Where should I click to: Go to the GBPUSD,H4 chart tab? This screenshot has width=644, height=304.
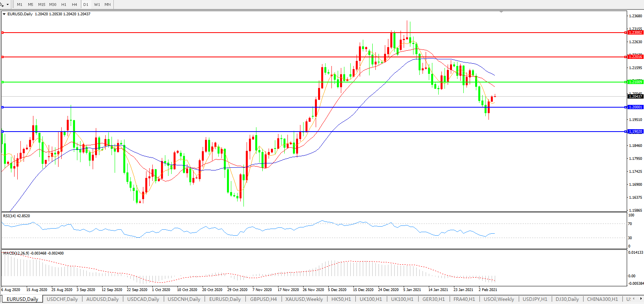point(263,299)
